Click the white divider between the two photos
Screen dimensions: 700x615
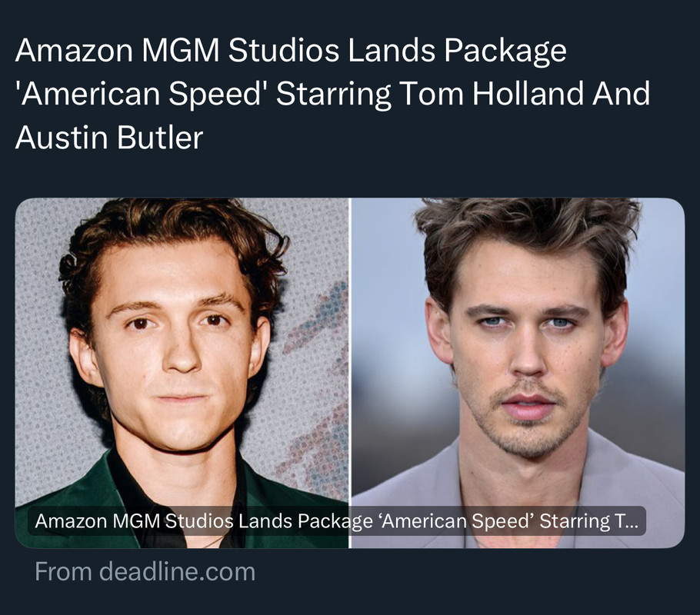coord(350,373)
